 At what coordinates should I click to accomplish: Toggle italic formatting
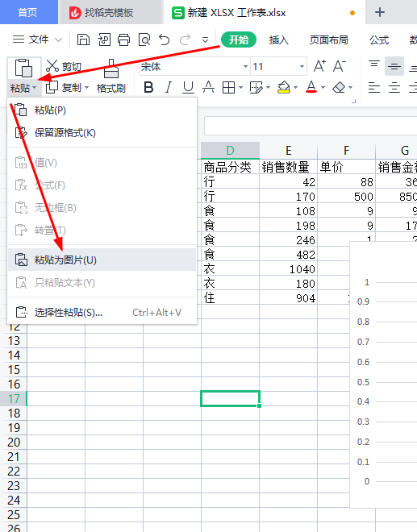(168, 88)
